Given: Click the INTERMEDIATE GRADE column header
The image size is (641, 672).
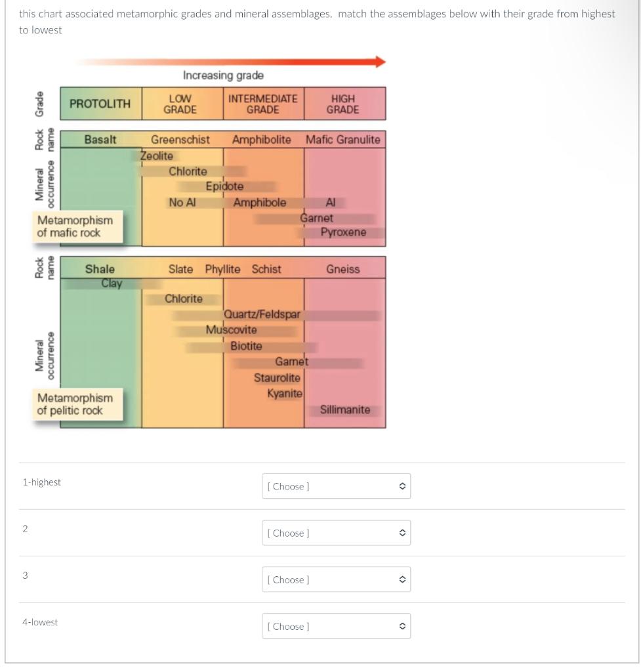Looking at the screenshot, I should 262,103.
